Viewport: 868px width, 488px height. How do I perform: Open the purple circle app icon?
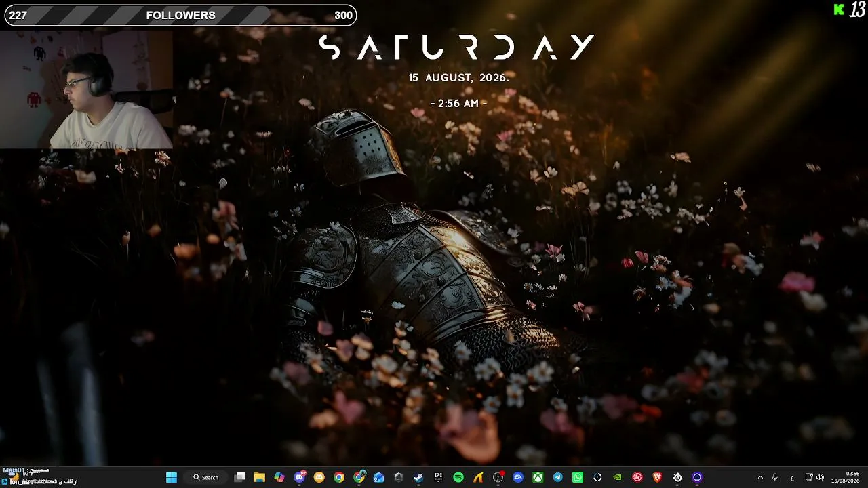pyautogui.click(x=697, y=477)
